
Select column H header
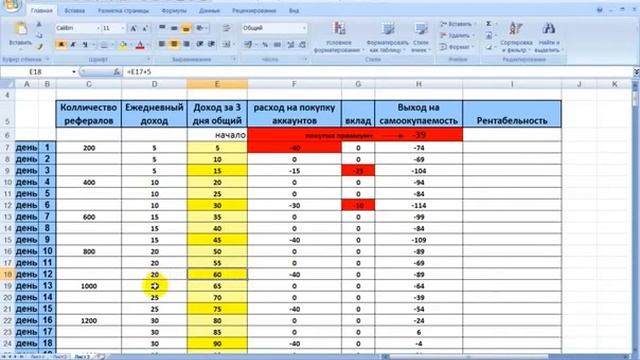[419, 84]
